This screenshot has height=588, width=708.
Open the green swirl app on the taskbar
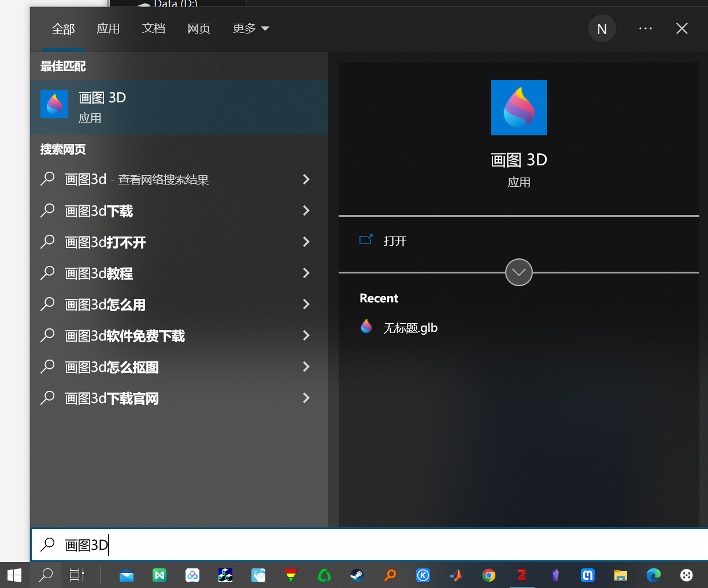coord(324,575)
